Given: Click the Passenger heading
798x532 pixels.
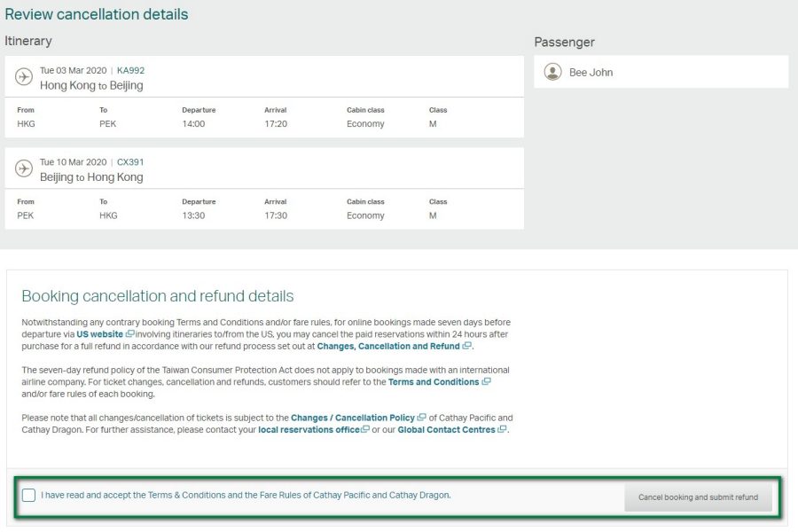Looking at the screenshot, I should click(x=565, y=43).
